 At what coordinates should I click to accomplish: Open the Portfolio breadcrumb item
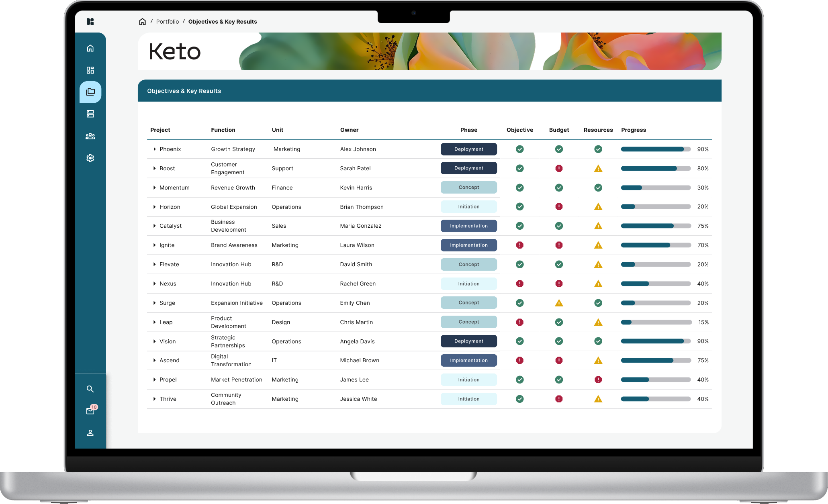click(x=168, y=21)
